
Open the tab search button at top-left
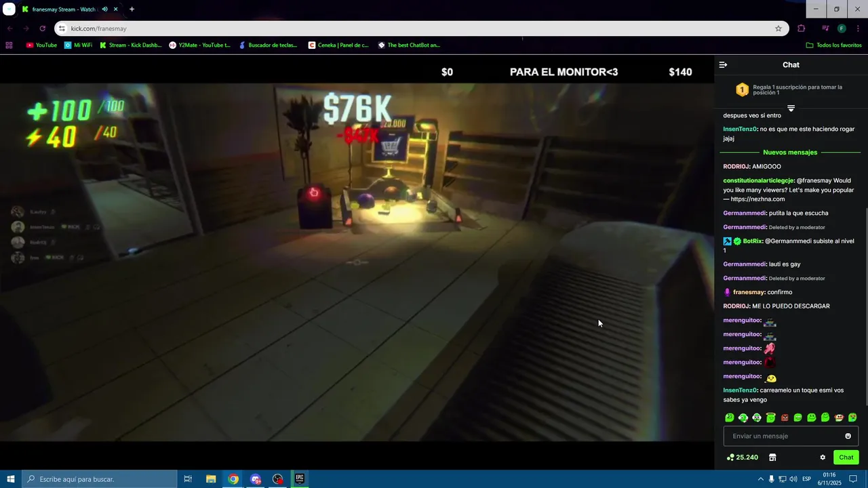pyautogui.click(x=9, y=9)
